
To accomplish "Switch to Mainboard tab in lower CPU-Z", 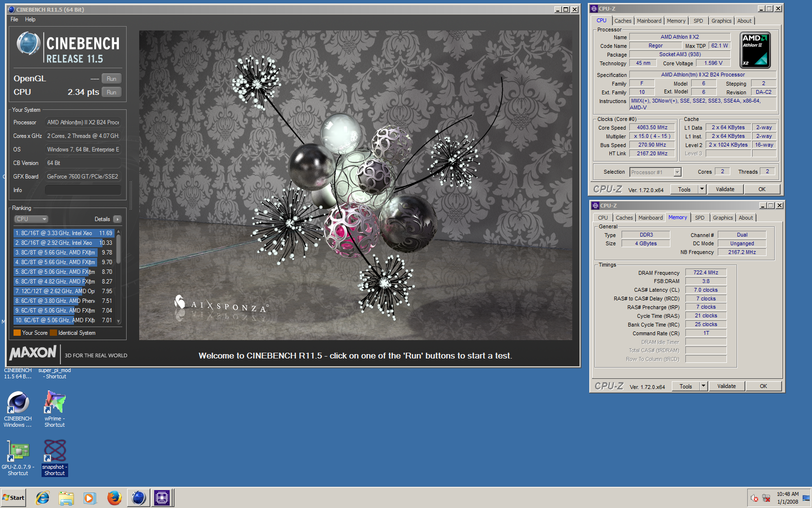I will pyautogui.click(x=651, y=218).
